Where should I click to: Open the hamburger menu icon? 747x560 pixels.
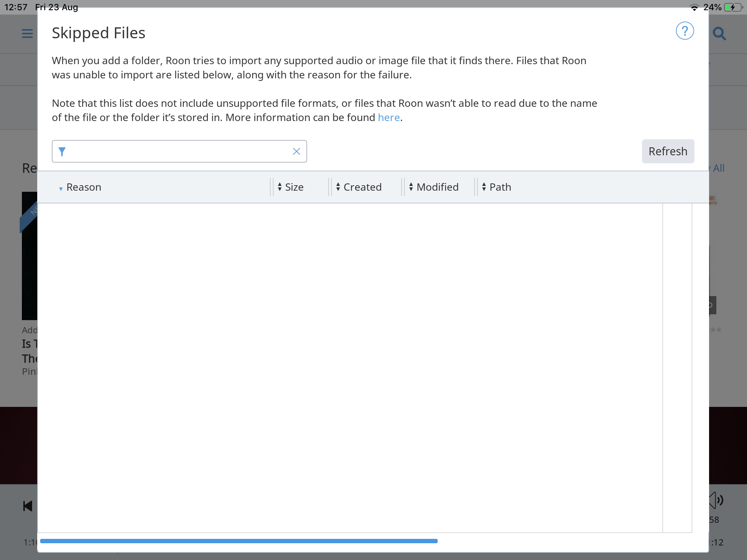pyautogui.click(x=27, y=34)
